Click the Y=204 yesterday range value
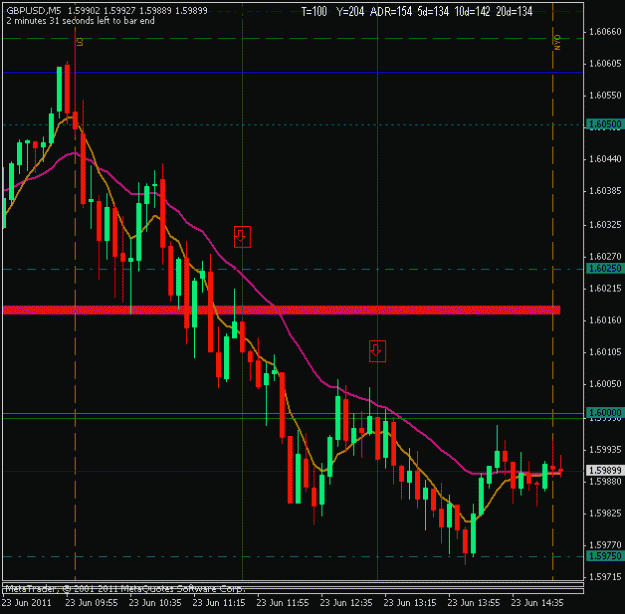Viewport: 625px width, 614px height. tap(350, 12)
